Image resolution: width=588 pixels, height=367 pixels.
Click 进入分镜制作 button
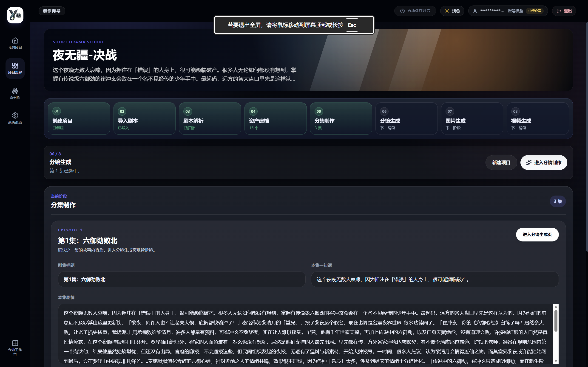click(x=544, y=163)
